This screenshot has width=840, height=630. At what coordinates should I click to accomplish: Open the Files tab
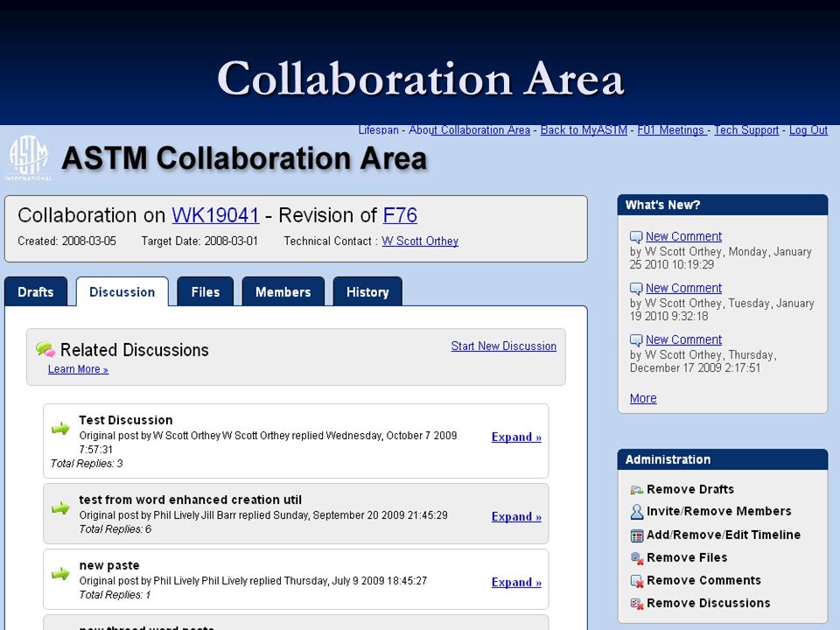[205, 292]
